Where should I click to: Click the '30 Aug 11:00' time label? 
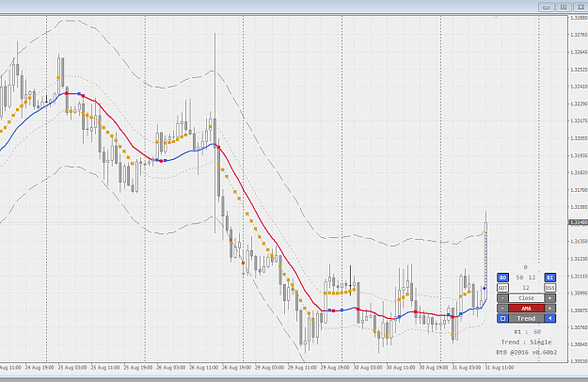coord(401,368)
